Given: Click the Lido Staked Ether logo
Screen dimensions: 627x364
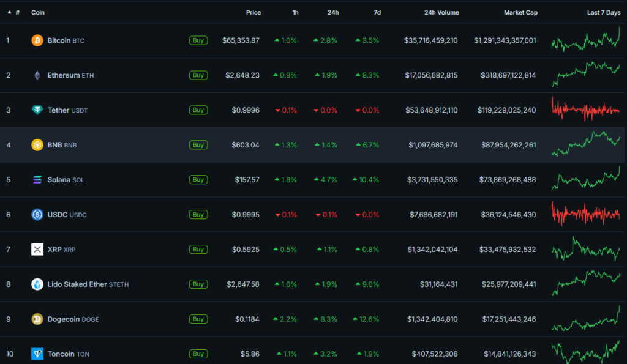Looking at the screenshot, I should 37,284.
